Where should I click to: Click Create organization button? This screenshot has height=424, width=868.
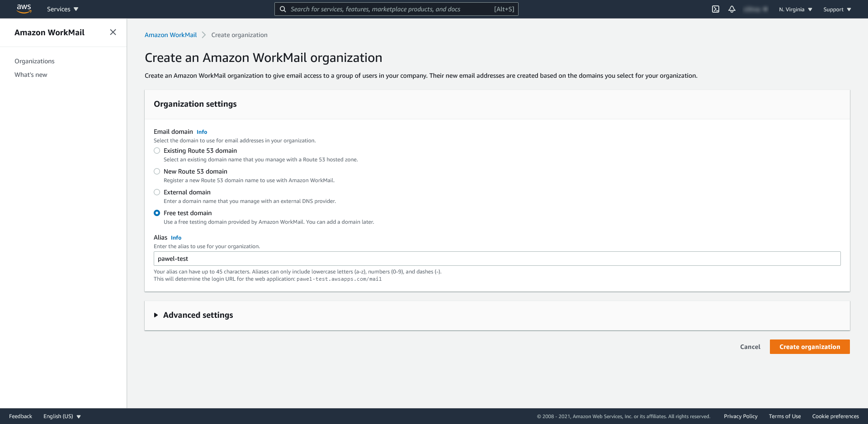pyautogui.click(x=810, y=347)
